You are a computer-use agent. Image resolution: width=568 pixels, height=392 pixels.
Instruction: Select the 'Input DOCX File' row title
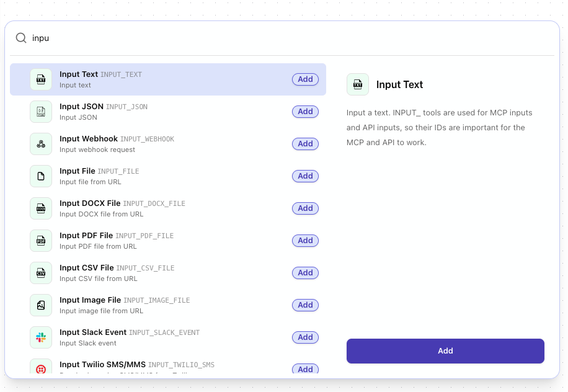point(90,203)
